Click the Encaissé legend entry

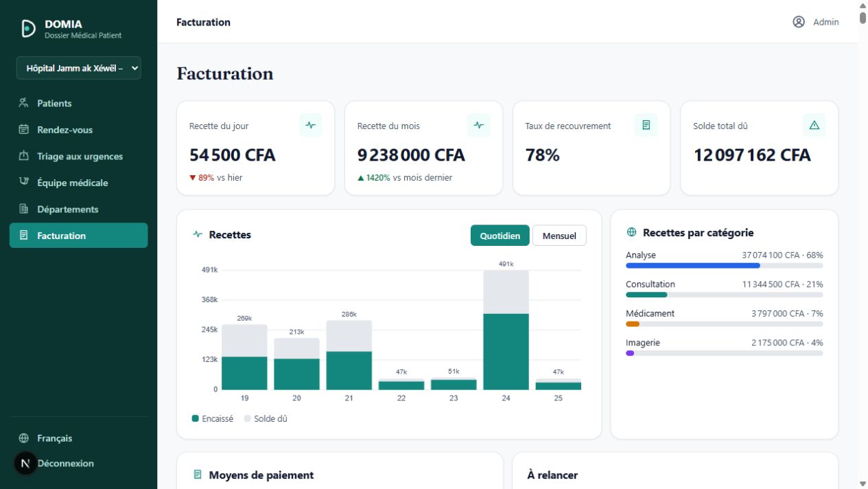click(x=213, y=418)
